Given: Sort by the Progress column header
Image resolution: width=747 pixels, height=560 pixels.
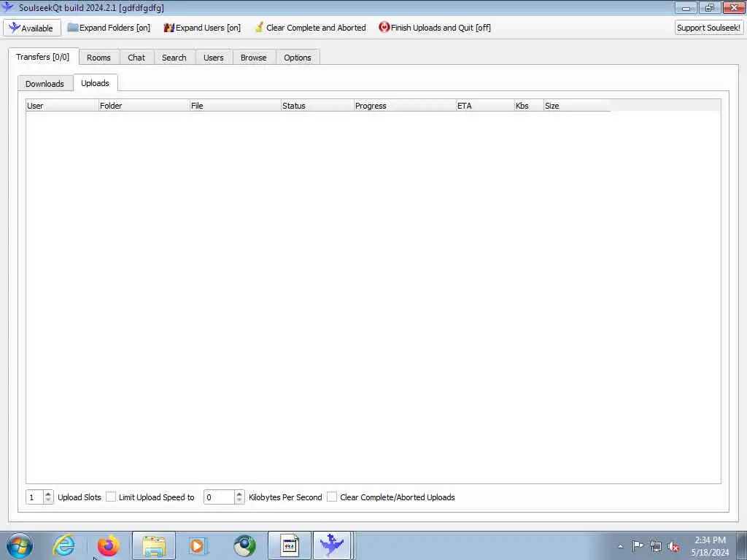Looking at the screenshot, I should pos(405,106).
